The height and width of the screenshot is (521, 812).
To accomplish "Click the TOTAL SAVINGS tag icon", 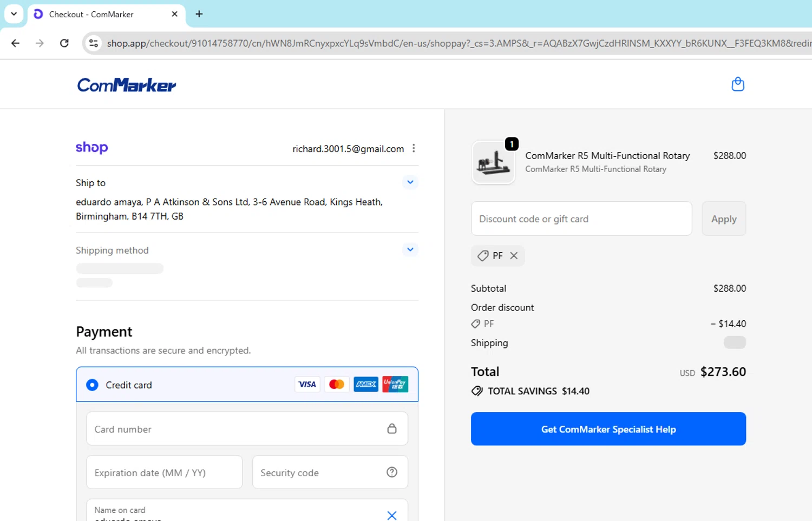I will (477, 391).
